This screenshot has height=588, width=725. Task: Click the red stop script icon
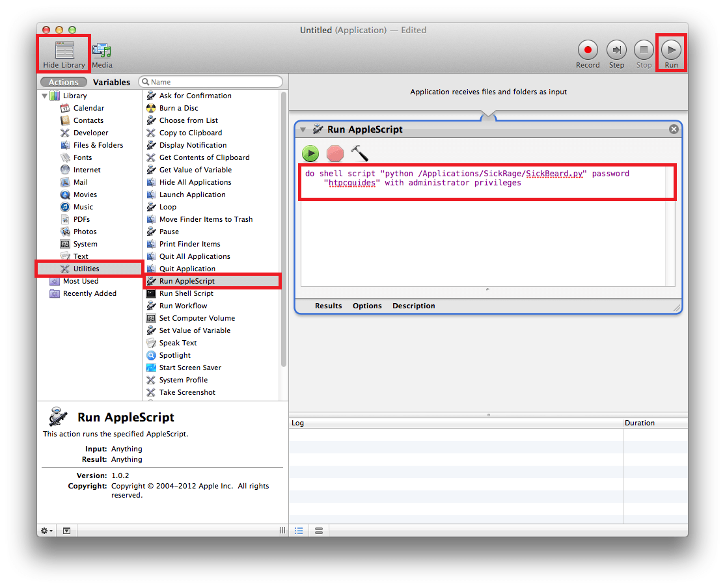(335, 154)
